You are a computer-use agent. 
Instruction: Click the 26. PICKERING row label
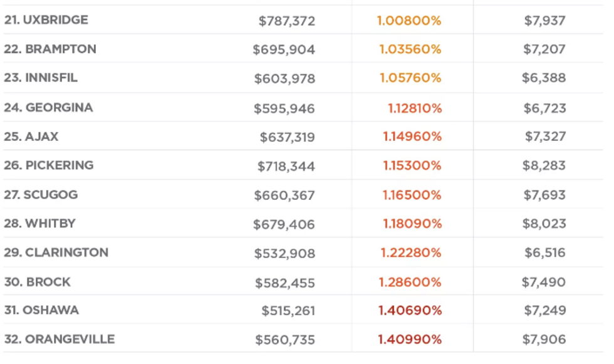(x=49, y=165)
